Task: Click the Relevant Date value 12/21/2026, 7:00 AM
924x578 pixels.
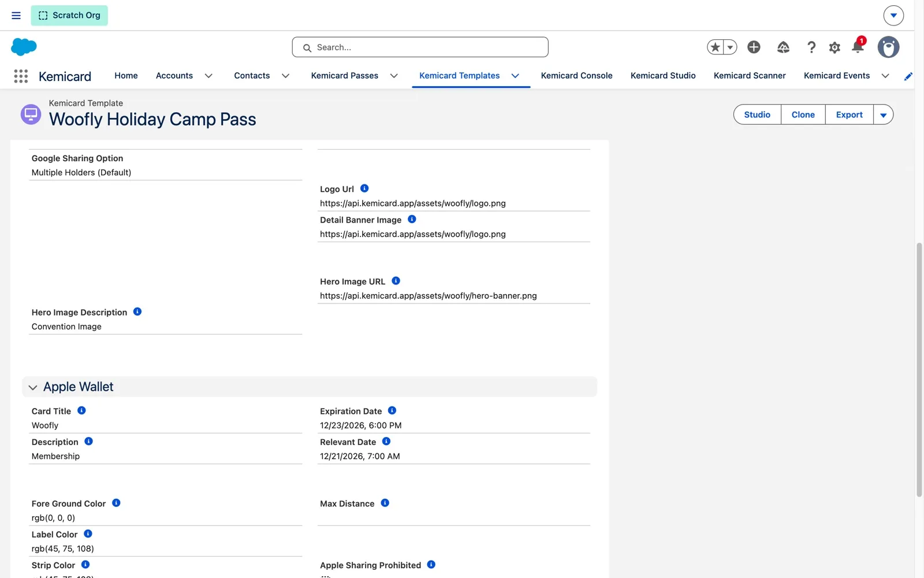Action: pos(360,456)
